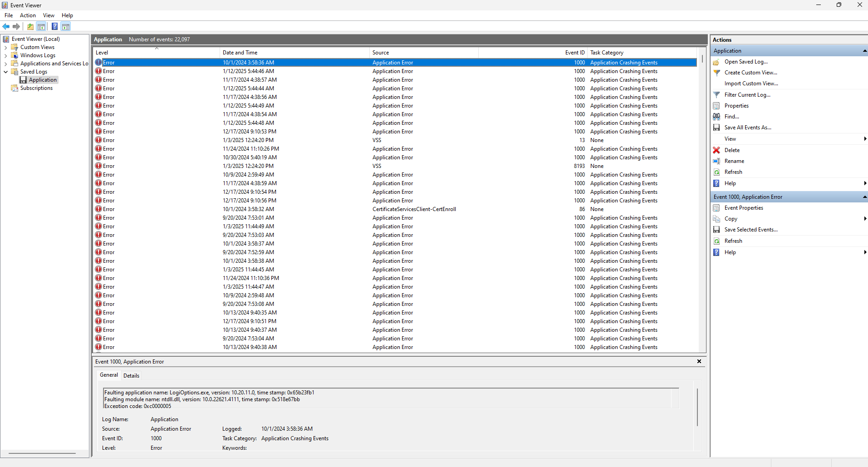Viewport: 868px width, 467px height.
Task: Select the error row dated 1/3/2025 11:44:49 AM
Action: coord(395,226)
